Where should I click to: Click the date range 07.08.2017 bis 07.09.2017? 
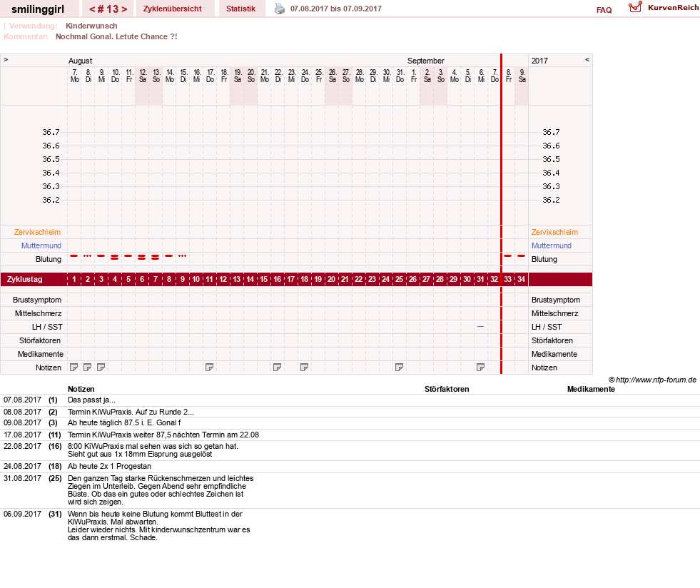click(x=335, y=9)
